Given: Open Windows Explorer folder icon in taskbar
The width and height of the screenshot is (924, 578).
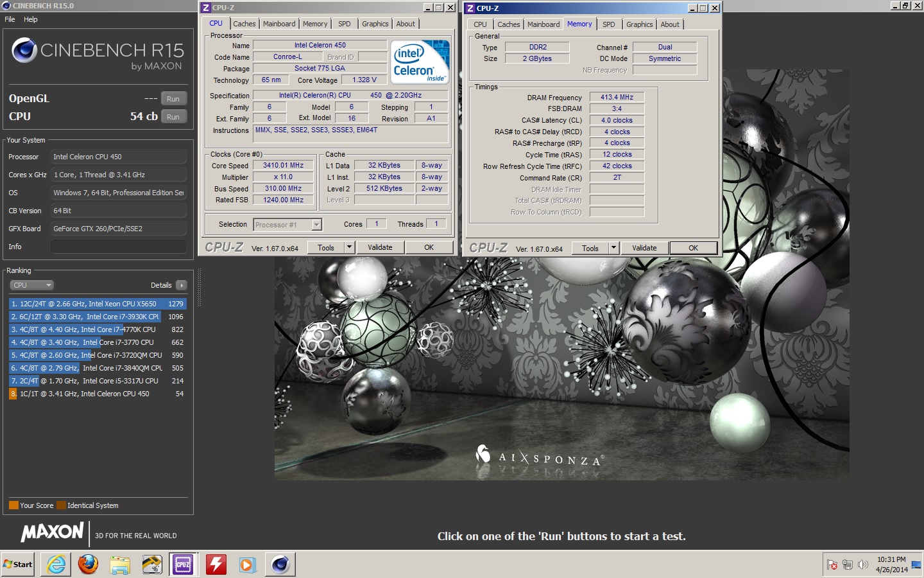Looking at the screenshot, I should coord(120,565).
